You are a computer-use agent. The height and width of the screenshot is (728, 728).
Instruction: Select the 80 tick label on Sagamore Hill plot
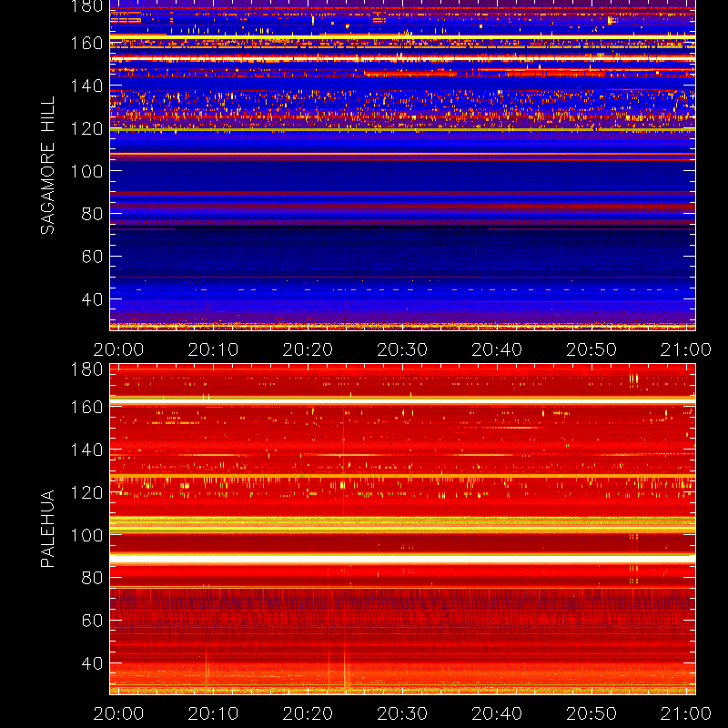[x=92, y=214]
